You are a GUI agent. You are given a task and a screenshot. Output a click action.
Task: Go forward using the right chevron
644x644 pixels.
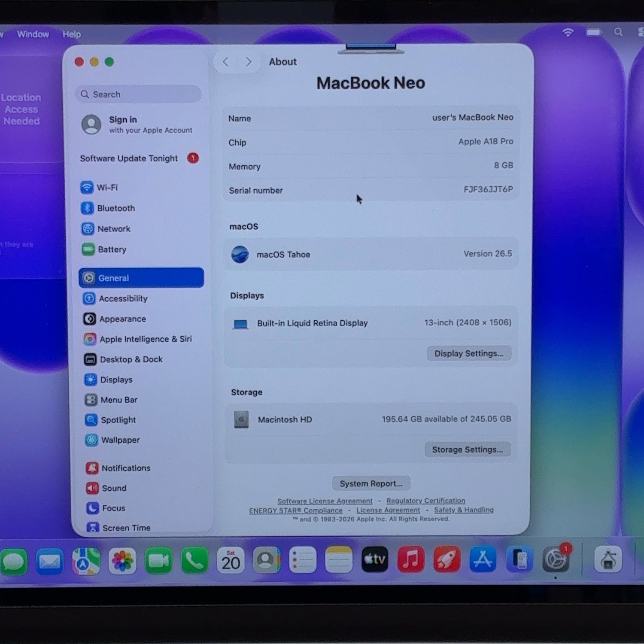tap(248, 62)
